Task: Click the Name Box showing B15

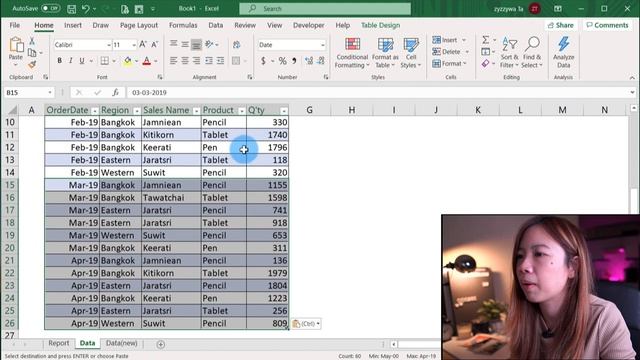Action: (x=28, y=93)
